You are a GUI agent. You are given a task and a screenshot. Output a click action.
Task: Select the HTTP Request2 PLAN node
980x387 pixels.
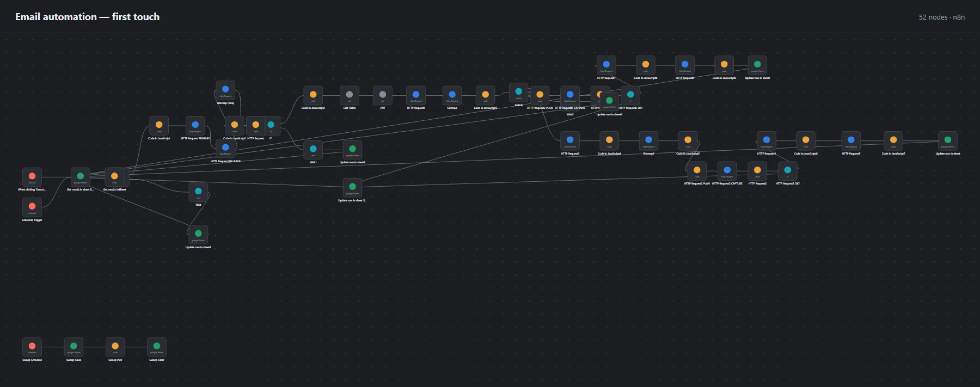click(x=697, y=171)
